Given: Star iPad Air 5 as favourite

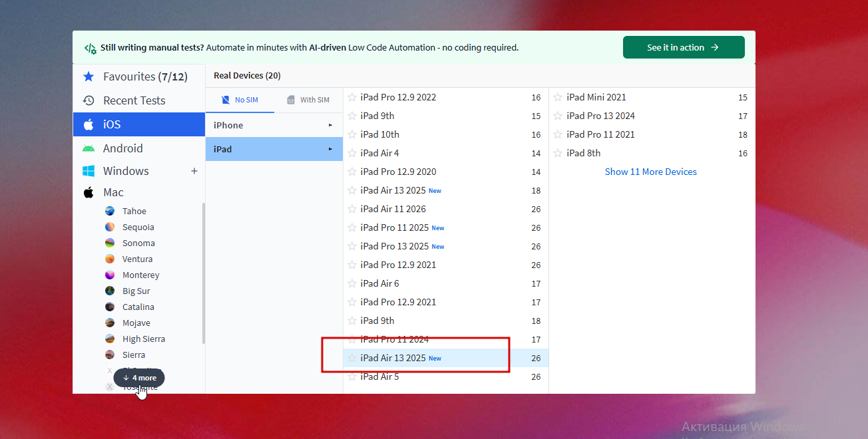Looking at the screenshot, I should click(352, 376).
